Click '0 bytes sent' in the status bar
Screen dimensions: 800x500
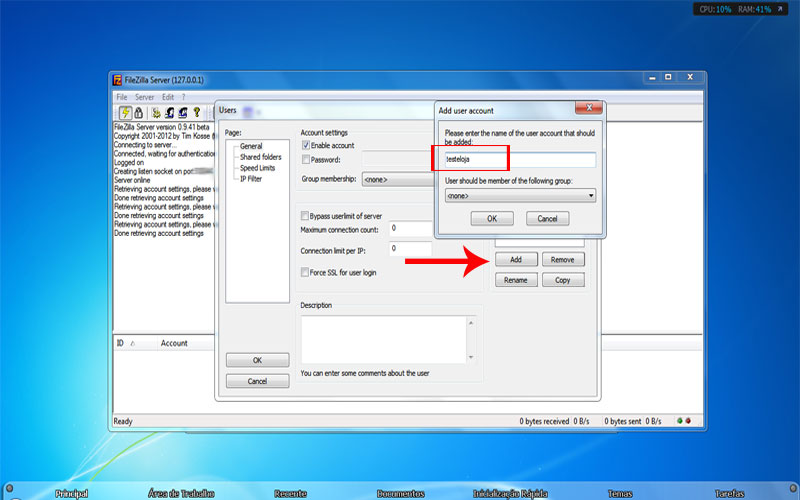[x=622, y=421]
